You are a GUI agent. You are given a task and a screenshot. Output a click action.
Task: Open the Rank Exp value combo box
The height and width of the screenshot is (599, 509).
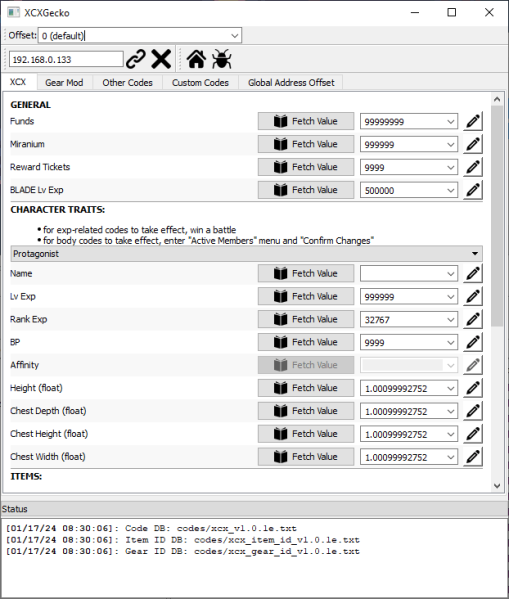point(409,319)
